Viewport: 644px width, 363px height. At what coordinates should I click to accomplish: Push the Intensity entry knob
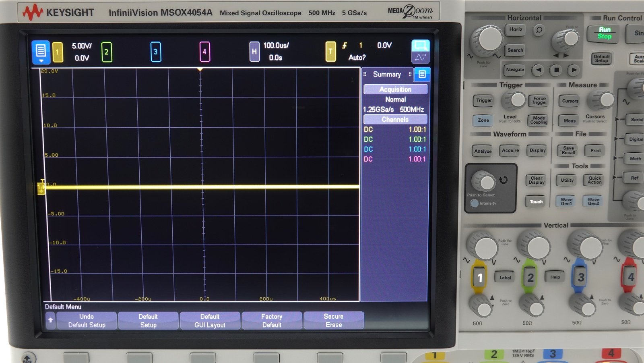point(483,181)
